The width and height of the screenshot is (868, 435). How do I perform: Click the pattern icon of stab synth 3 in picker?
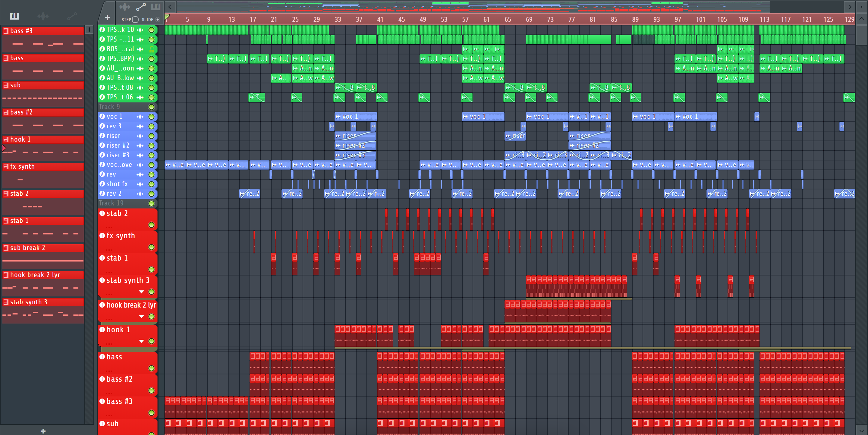click(6, 302)
